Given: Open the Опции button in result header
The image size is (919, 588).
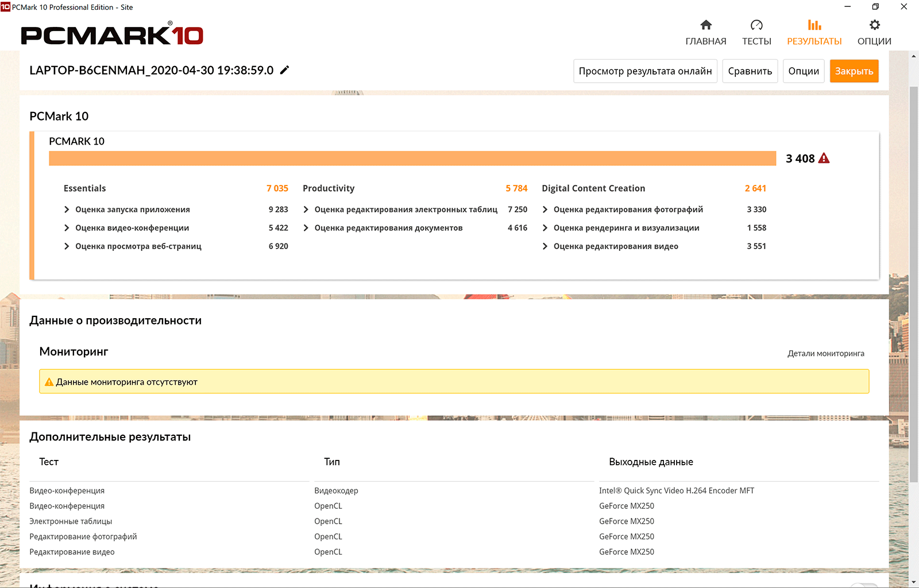Looking at the screenshot, I should click(x=804, y=71).
